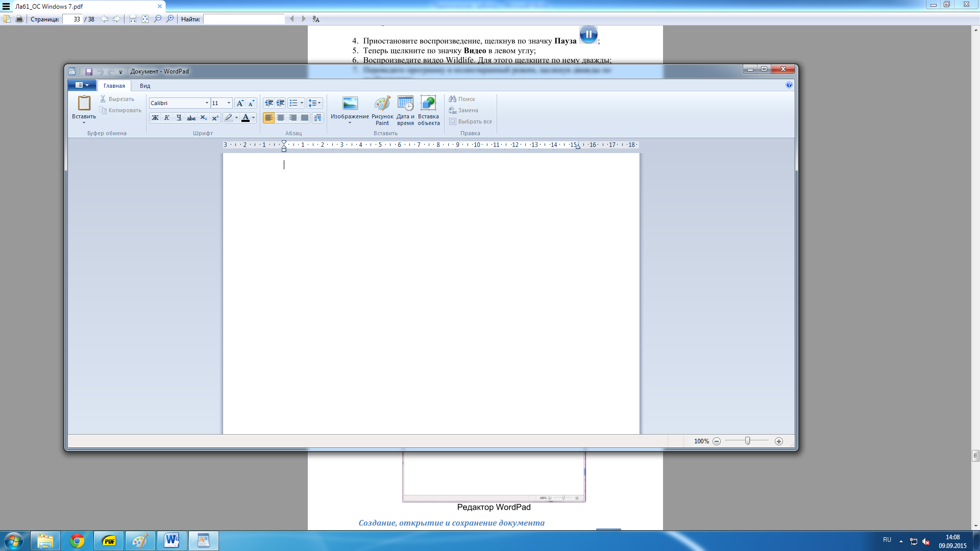Toggle subscript X₂ formatting

(203, 118)
